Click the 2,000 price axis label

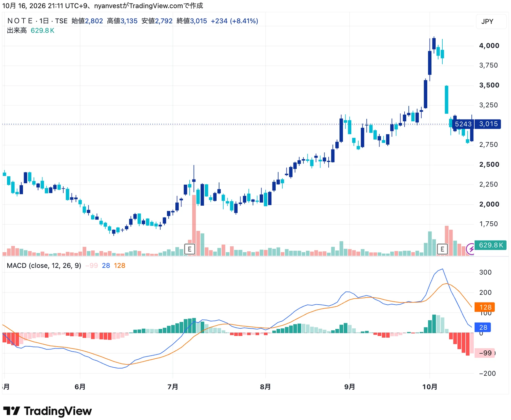tap(489, 204)
